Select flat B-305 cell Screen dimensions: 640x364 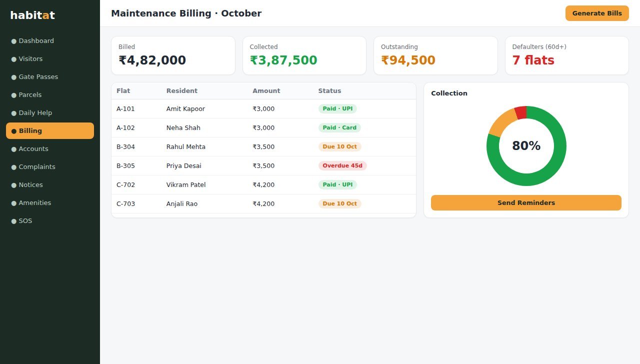[x=125, y=166]
